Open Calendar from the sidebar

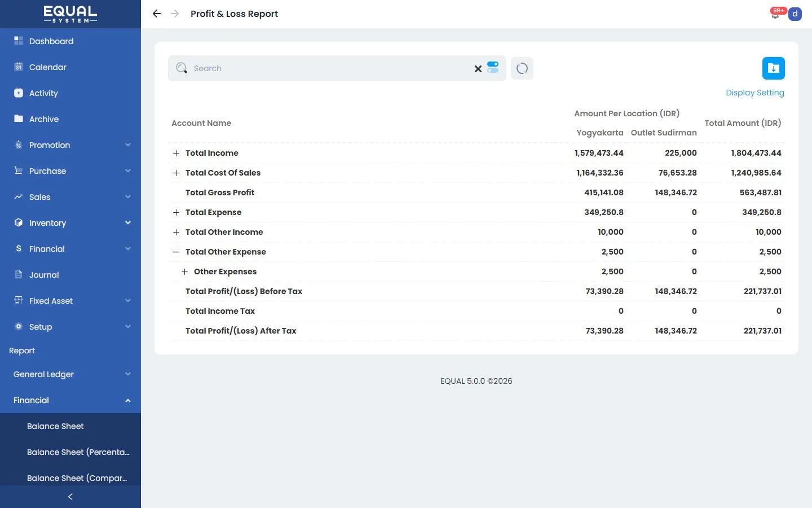click(70, 67)
